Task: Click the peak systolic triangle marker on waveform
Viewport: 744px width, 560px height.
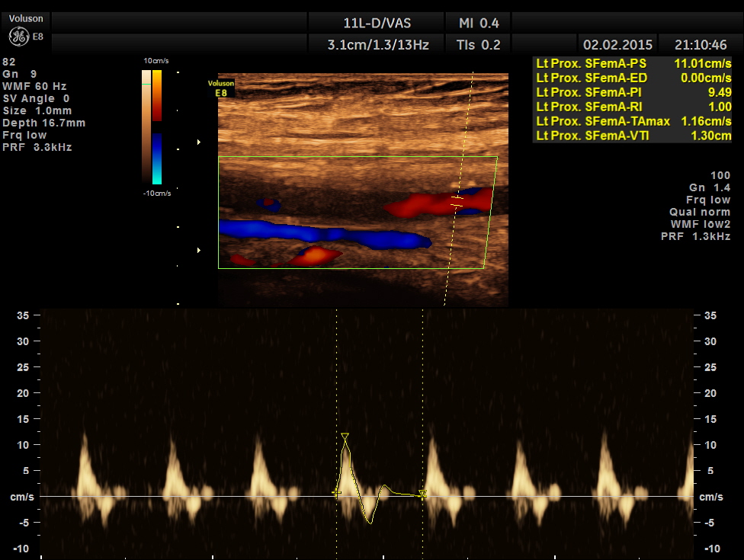Action: point(345,437)
